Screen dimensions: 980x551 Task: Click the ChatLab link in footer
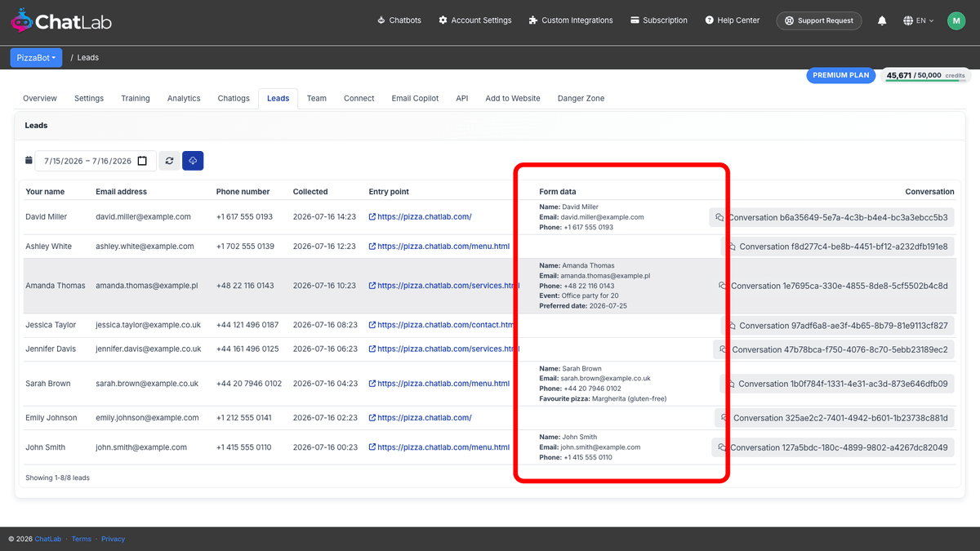[x=48, y=539]
